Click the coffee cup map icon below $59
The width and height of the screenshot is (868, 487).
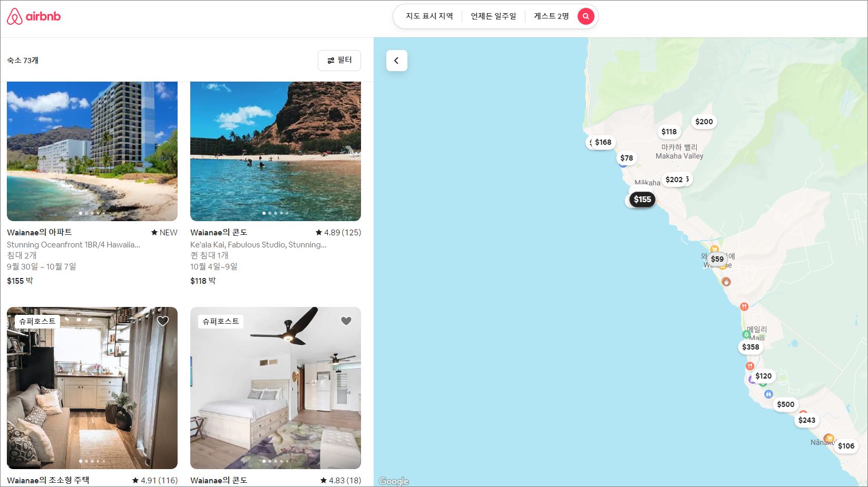coord(726,282)
